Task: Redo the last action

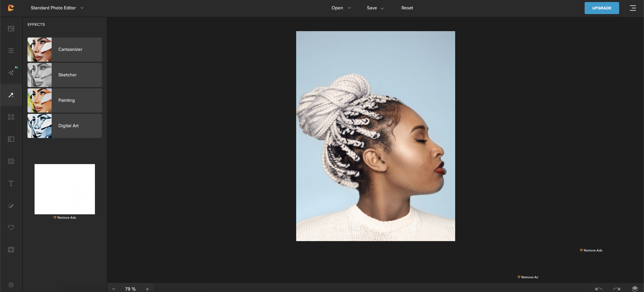Action: (x=617, y=289)
